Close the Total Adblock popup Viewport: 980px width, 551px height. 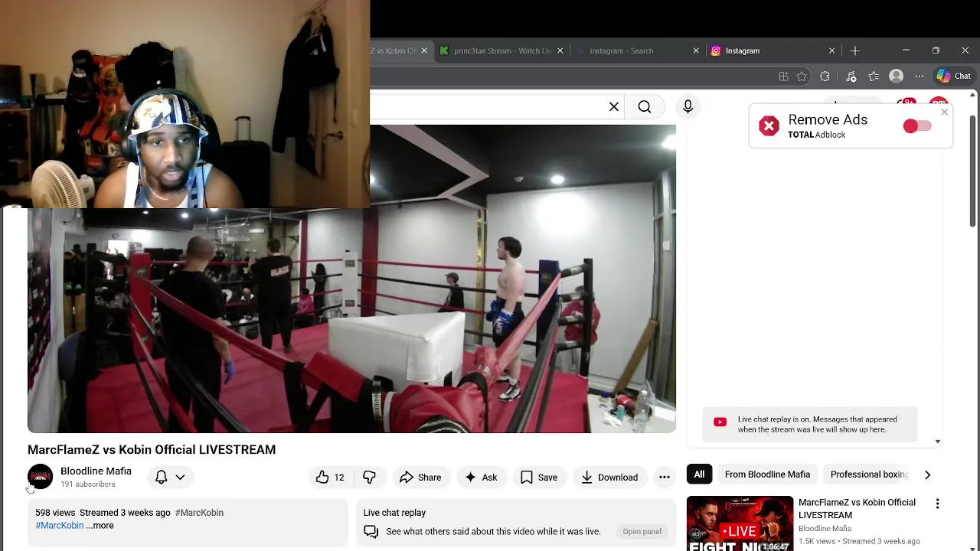944,112
